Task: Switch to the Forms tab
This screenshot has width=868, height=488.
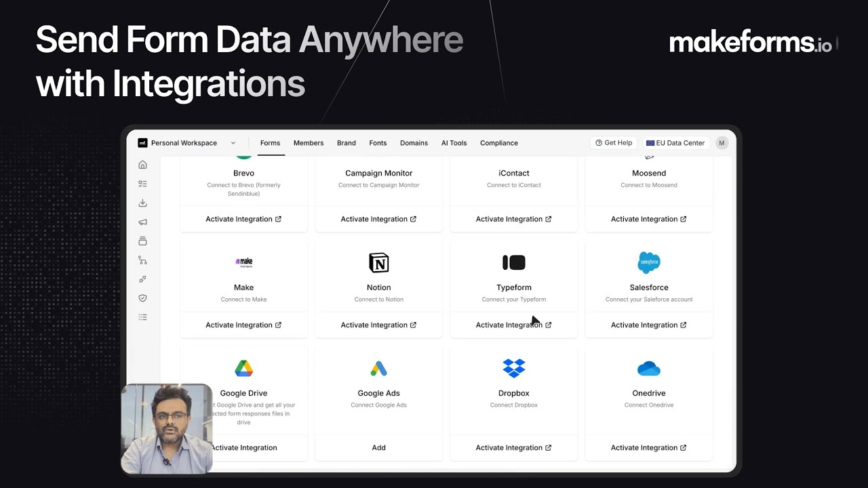Action: pyautogui.click(x=270, y=143)
